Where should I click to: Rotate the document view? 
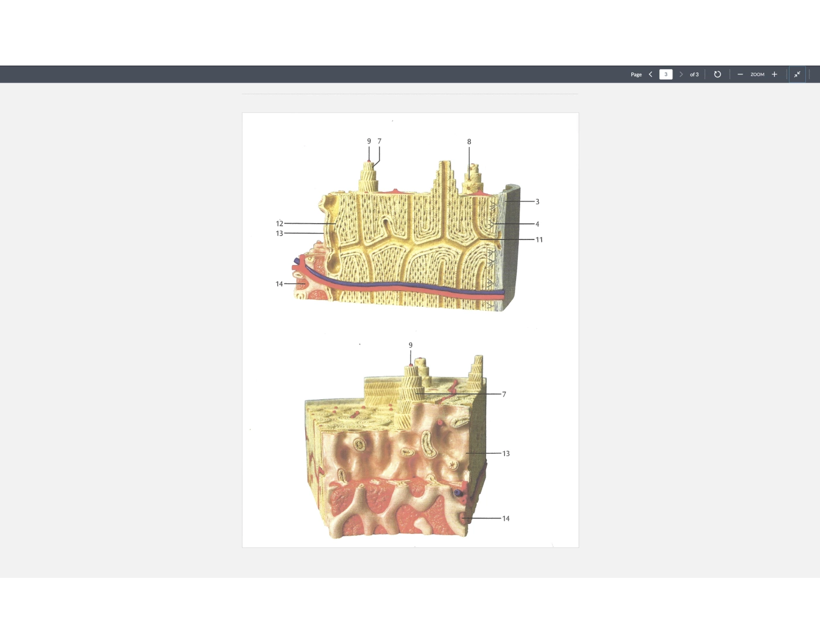[x=717, y=74]
